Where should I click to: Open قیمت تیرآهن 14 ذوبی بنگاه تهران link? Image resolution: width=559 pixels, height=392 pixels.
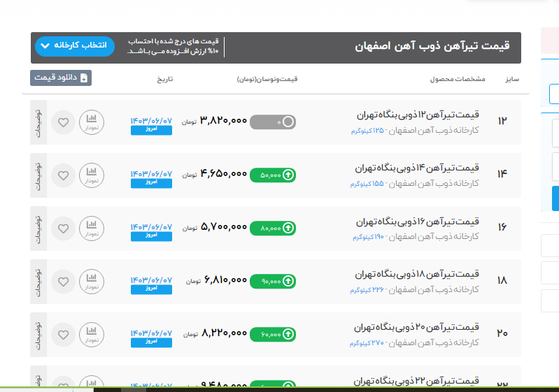(x=418, y=168)
